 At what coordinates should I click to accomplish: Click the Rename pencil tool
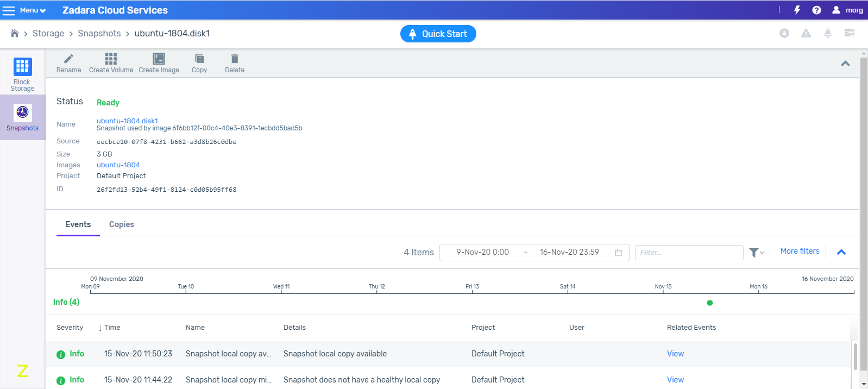(68, 63)
